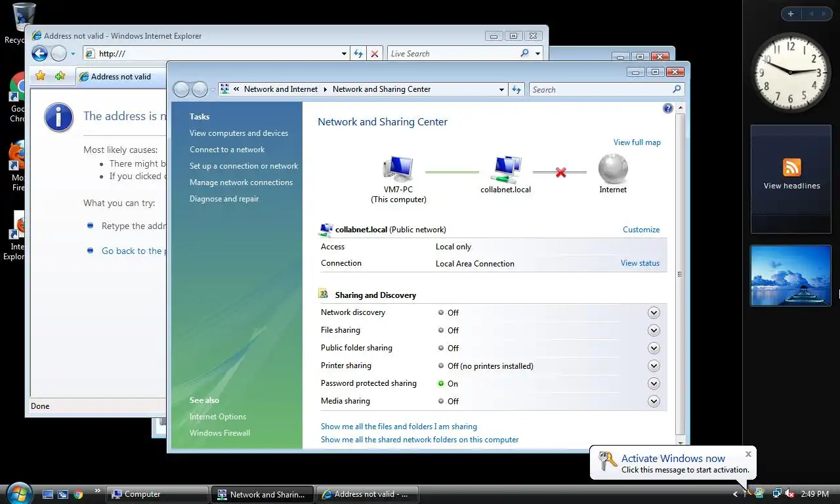Screen dimensions: 840x504
Task: Click the Show Desktop quick launch icon
Action: coord(48,494)
